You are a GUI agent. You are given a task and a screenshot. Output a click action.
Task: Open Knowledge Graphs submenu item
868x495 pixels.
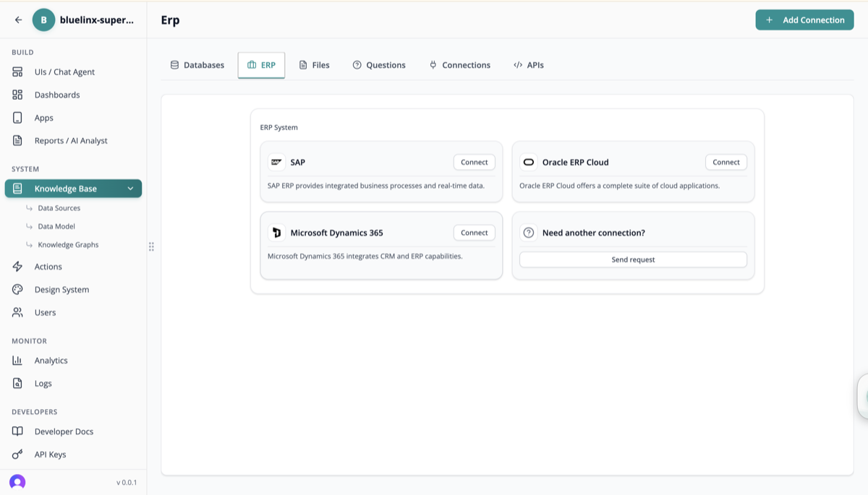[68, 245]
